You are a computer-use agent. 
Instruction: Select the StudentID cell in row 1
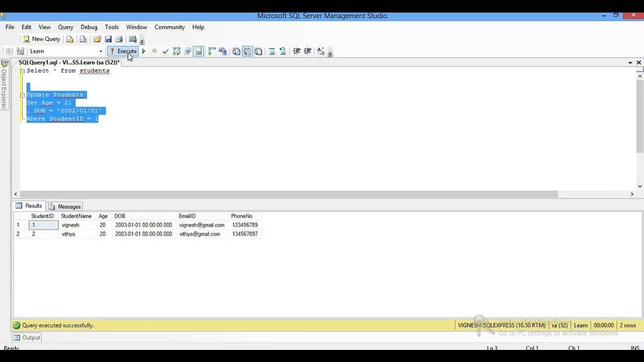click(43, 225)
